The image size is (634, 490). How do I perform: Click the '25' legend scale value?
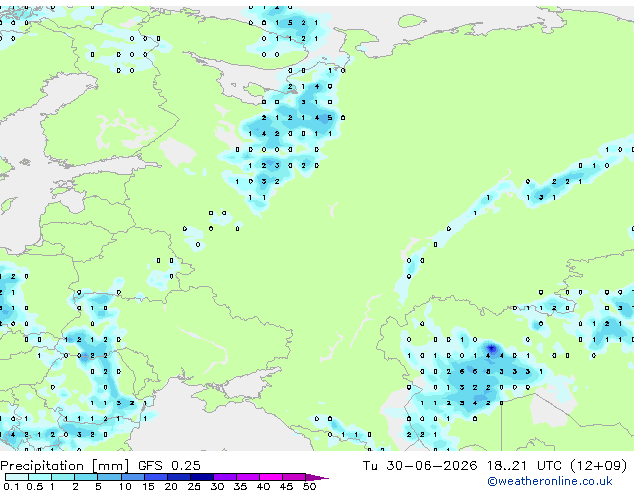click(x=194, y=486)
